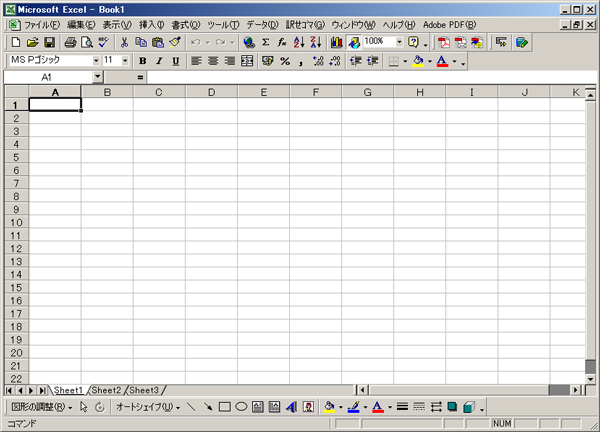
Task: Toggle the Drawing toolbar icon
Action: tap(354, 42)
